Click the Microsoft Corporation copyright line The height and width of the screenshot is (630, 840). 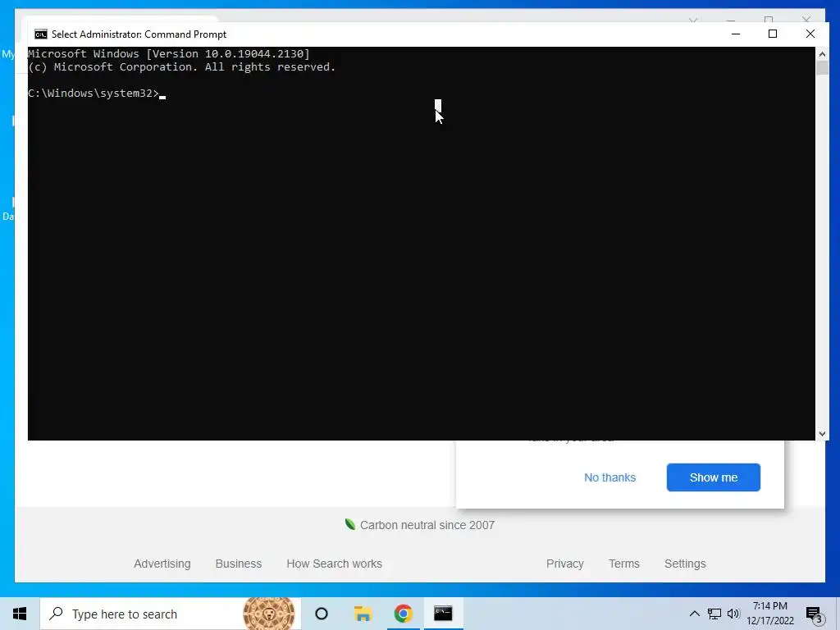(181, 67)
